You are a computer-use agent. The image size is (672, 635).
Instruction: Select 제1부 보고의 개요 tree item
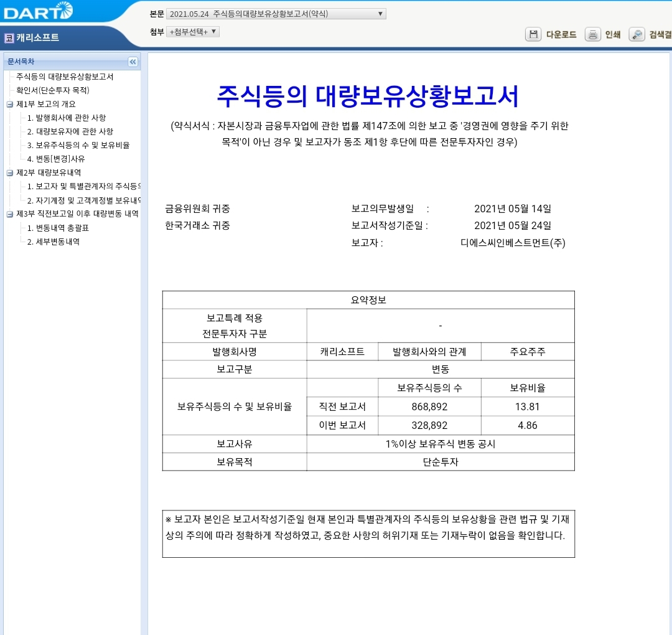click(x=46, y=104)
